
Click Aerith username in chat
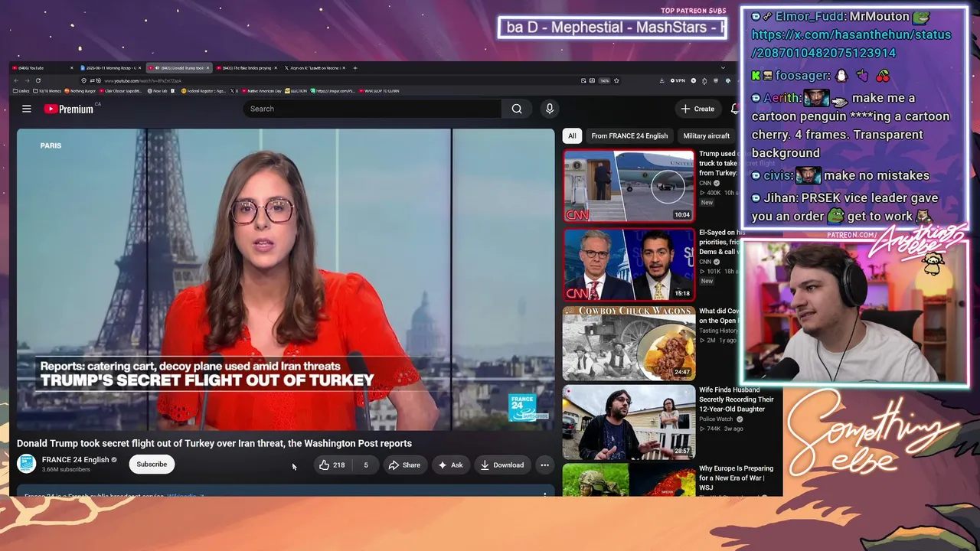(780, 99)
